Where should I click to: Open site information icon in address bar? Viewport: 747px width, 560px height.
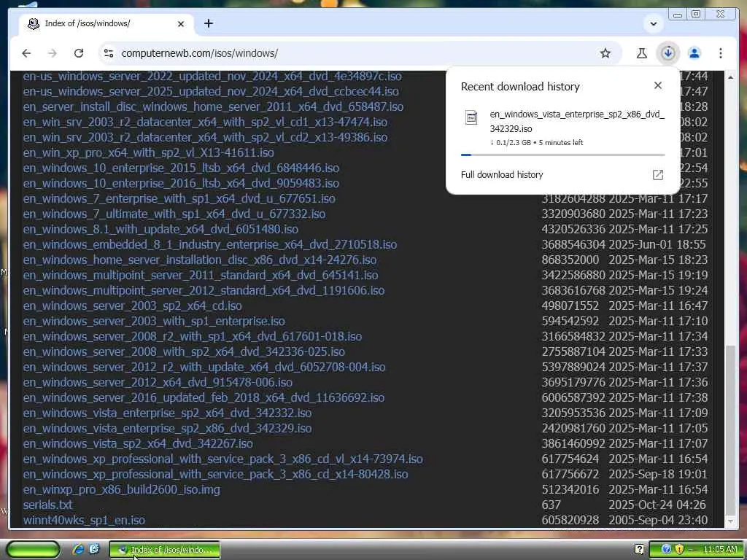[x=109, y=53]
